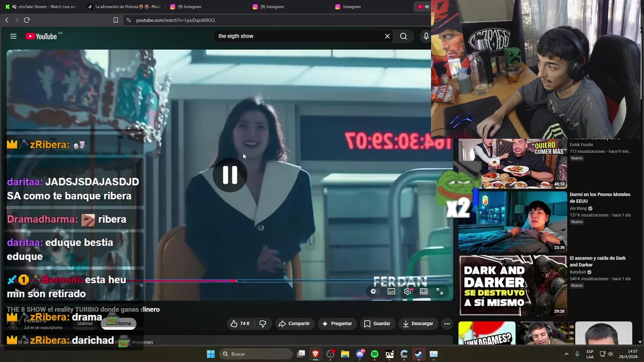Click the tray microphone icon
The width and height of the screenshot is (644, 362).
click(577, 354)
